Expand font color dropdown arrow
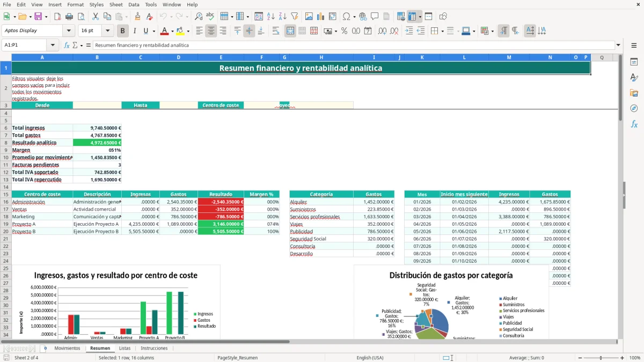This screenshot has width=644, height=362. click(x=172, y=31)
